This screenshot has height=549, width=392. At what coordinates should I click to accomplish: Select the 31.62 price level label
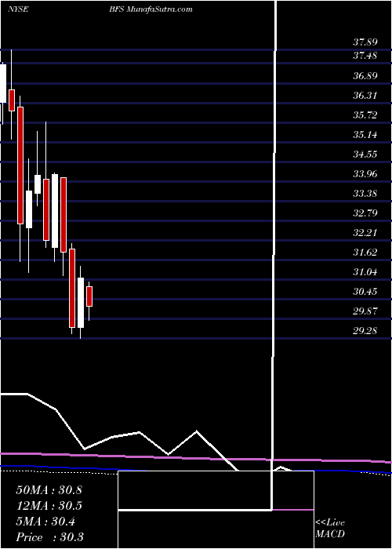pyautogui.click(x=365, y=252)
